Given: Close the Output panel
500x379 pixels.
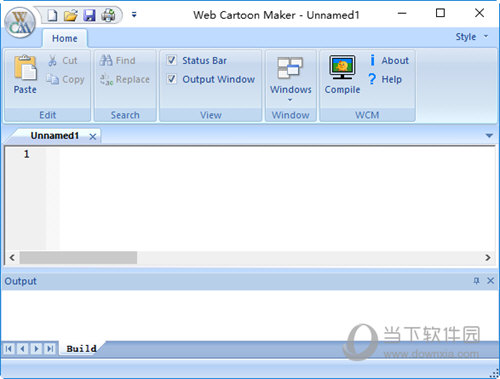Looking at the screenshot, I should click(x=490, y=281).
